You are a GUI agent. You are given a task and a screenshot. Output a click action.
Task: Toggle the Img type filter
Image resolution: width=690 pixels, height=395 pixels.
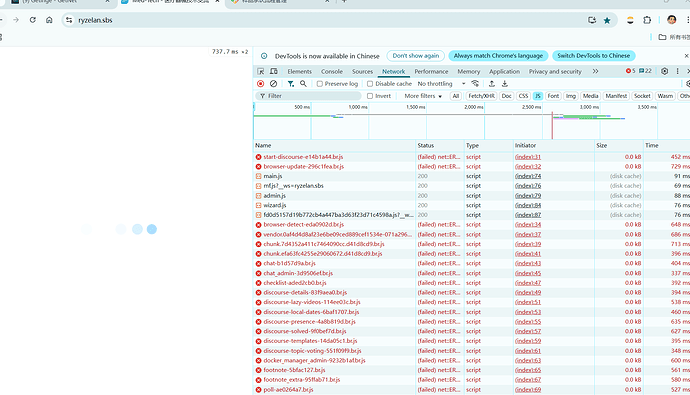pyautogui.click(x=571, y=96)
